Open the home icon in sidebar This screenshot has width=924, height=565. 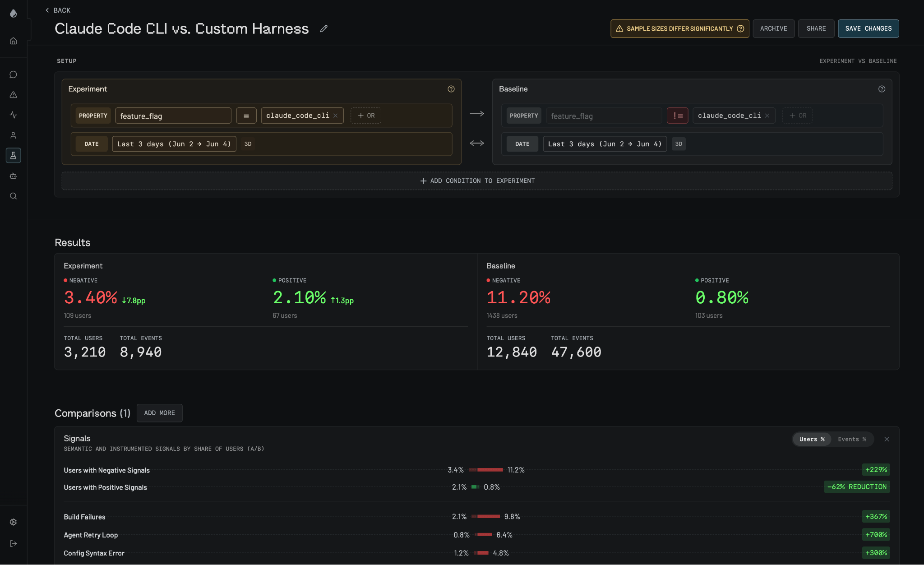click(14, 41)
